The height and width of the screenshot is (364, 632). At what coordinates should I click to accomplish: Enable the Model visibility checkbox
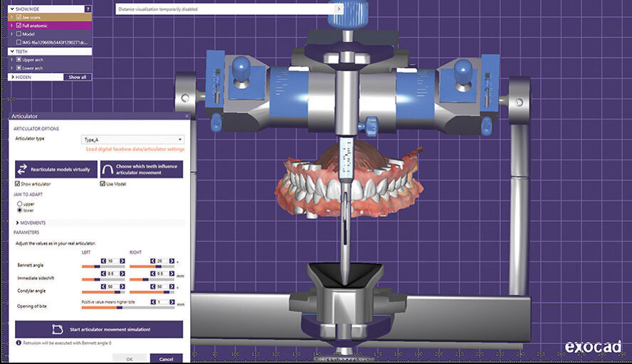tap(18, 33)
